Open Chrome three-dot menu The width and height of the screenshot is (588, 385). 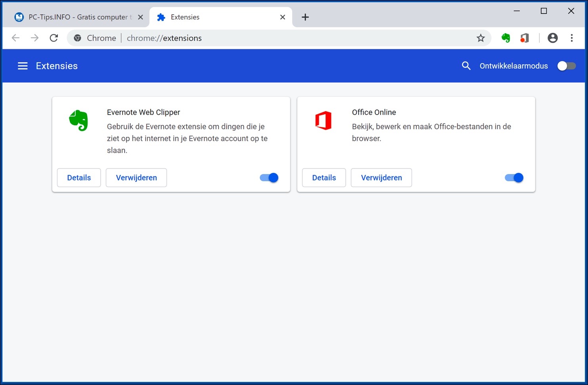(x=572, y=38)
